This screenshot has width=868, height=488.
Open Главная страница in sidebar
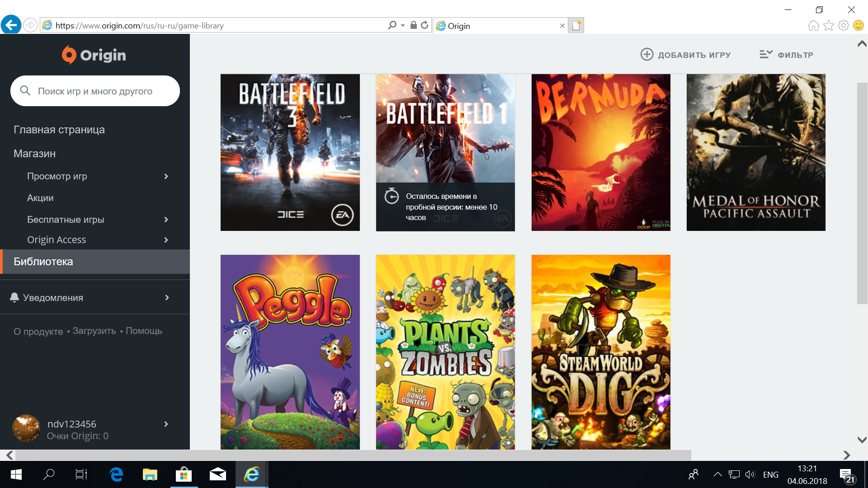click(x=59, y=130)
